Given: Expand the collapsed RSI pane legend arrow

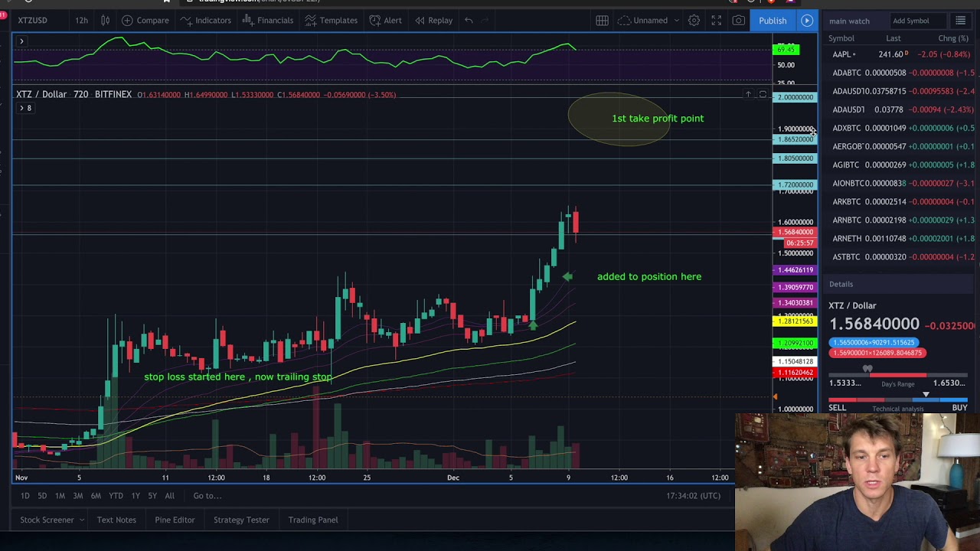Looking at the screenshot, I should pyautogui.click(x=21, y=41).
